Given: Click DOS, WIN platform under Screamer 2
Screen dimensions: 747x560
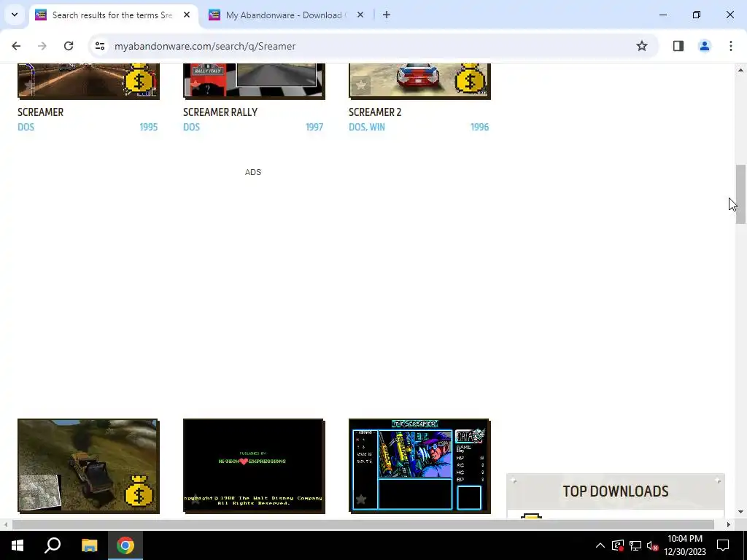Looking at the screenshot, I should point(367,127).
